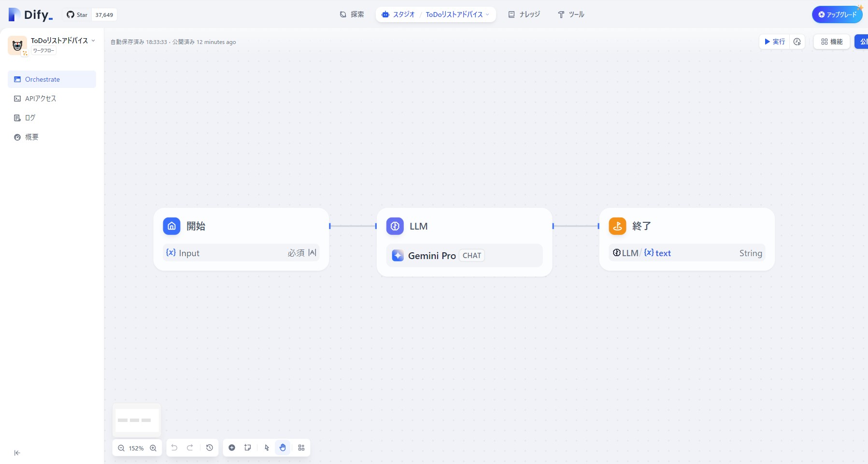This screenshot has width=868, height=464.
Task: Go to the ナレッジ tab
Action: (524, 14)
